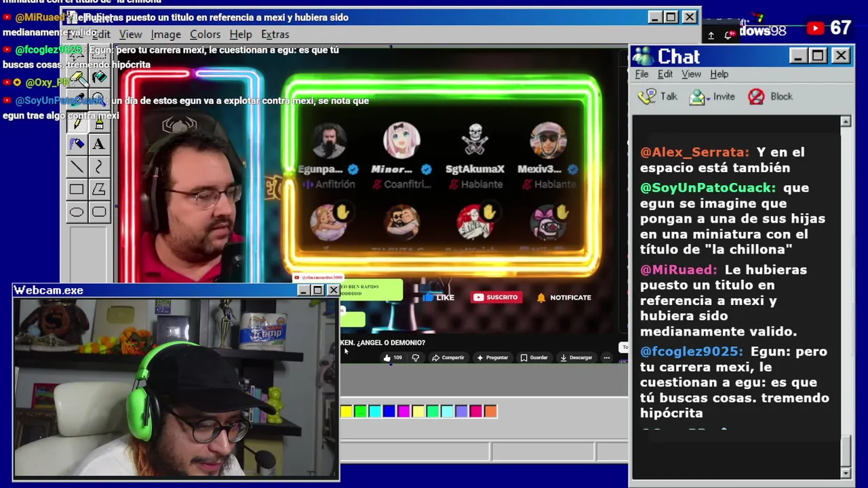Click the YouTube logo next to 67

click(x=816, y=28)
